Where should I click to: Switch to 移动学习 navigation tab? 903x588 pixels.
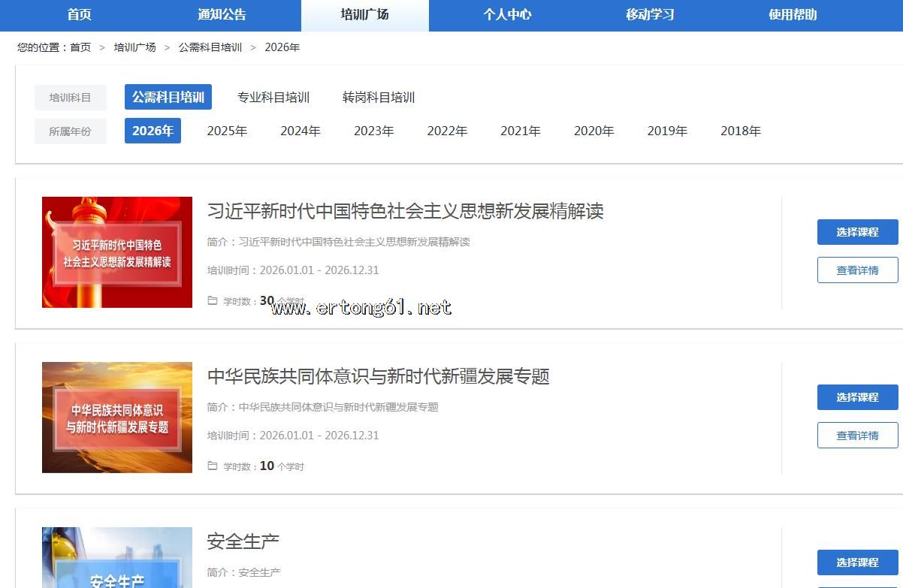click(650, 15)
